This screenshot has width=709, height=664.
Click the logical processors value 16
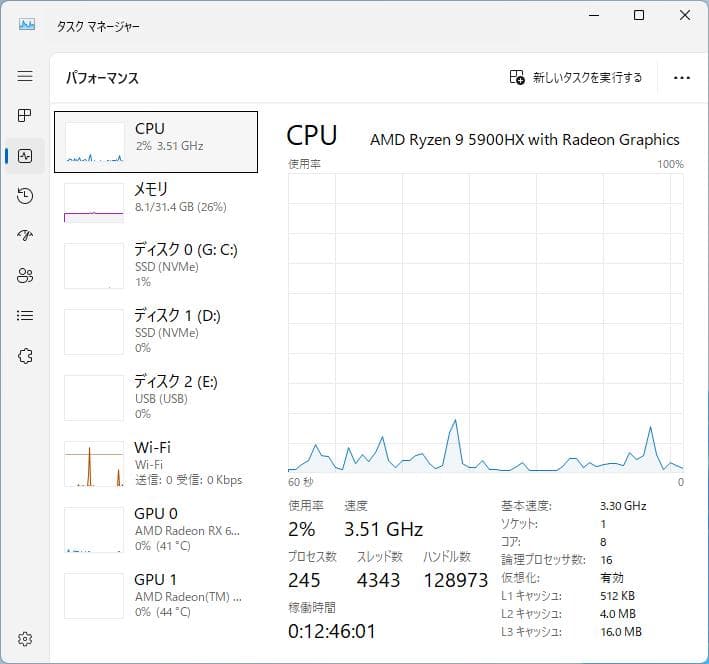[x=606, y=560]
